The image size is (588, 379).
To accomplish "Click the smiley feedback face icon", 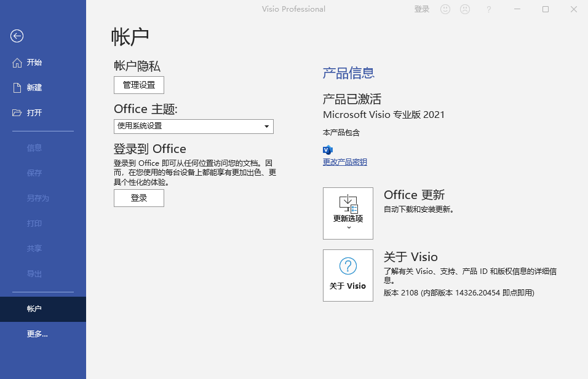I will (445, 9).
